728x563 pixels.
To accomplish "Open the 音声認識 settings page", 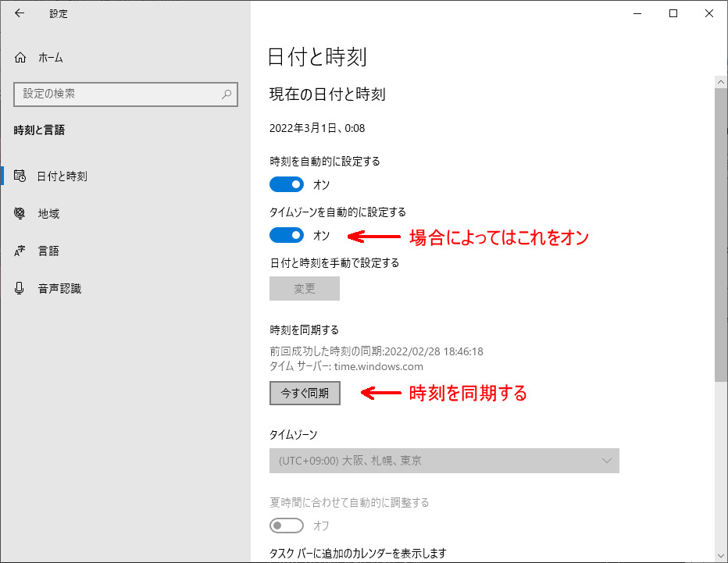I will click(59, 289).
